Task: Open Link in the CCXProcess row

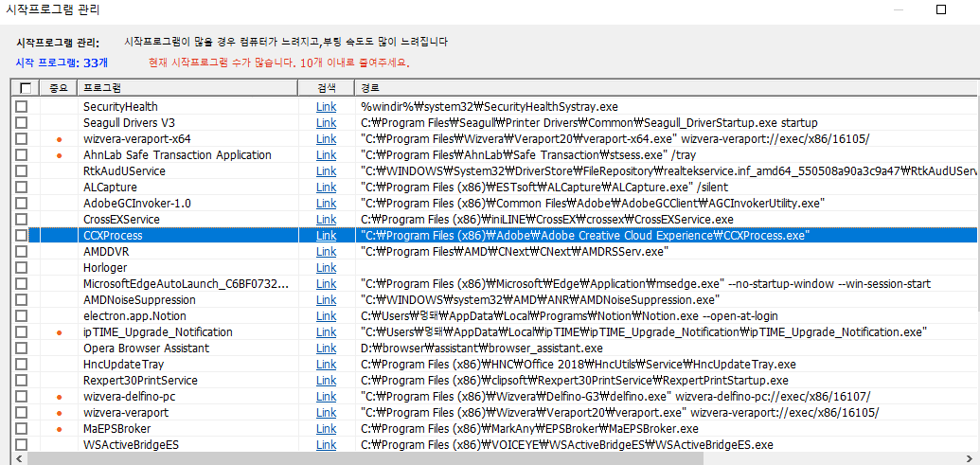Action: tap(327, 236)
